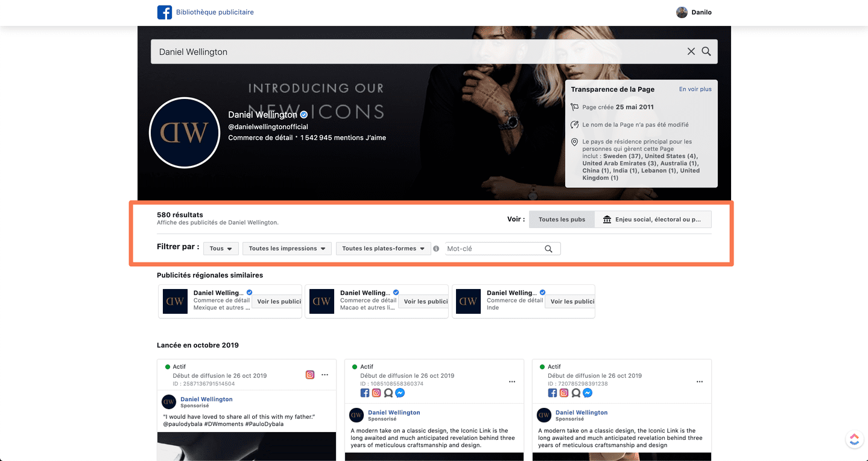868x461 pixels.
Task: Open Daniel Wellington link on ad 1085108558360374
Action: click(394, 412)
